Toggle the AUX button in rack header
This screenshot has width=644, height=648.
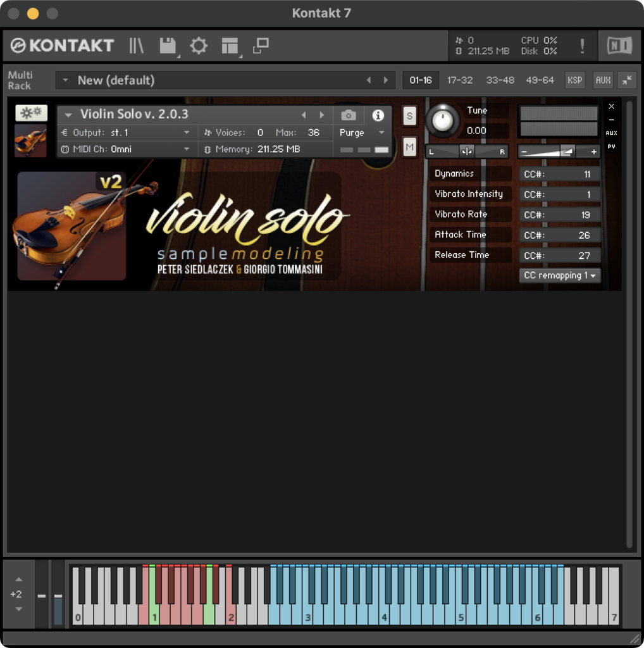[603, 80]
